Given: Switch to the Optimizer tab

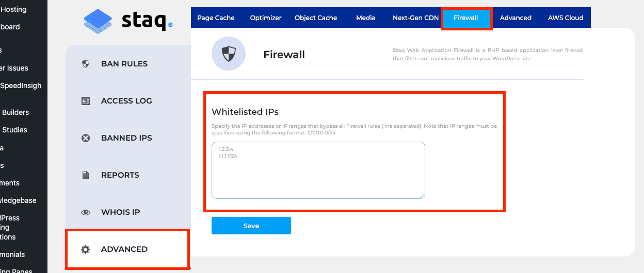Looking at the screenshot, I should pyautogui.click(x=266, y=18).
